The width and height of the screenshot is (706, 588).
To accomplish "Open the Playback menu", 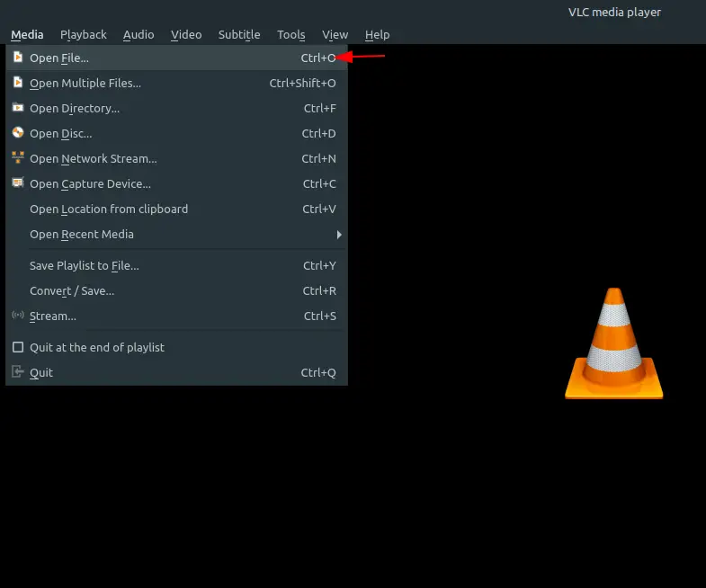I will [x=84, y=35].
